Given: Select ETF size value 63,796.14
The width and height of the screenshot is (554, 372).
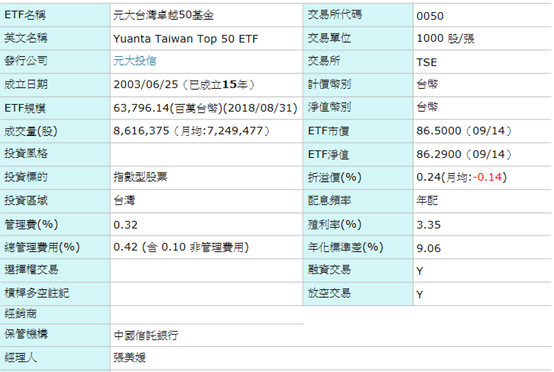Looking at the screenshot, I should (142, 108).
